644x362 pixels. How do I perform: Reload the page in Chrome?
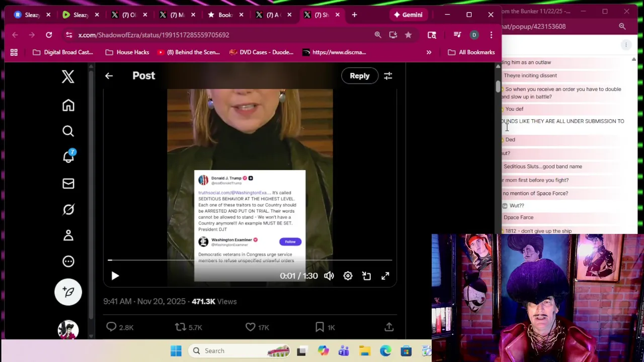click(x=49, y=35)
